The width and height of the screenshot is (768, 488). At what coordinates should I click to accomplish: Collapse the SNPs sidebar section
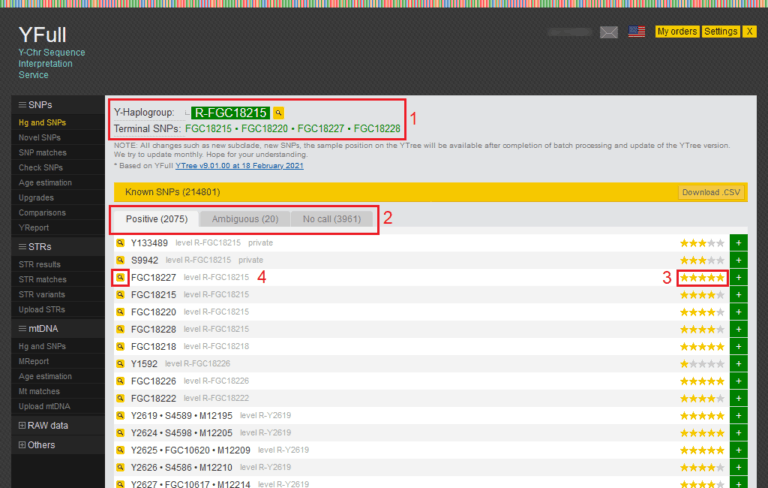click(x=40, y=104)
